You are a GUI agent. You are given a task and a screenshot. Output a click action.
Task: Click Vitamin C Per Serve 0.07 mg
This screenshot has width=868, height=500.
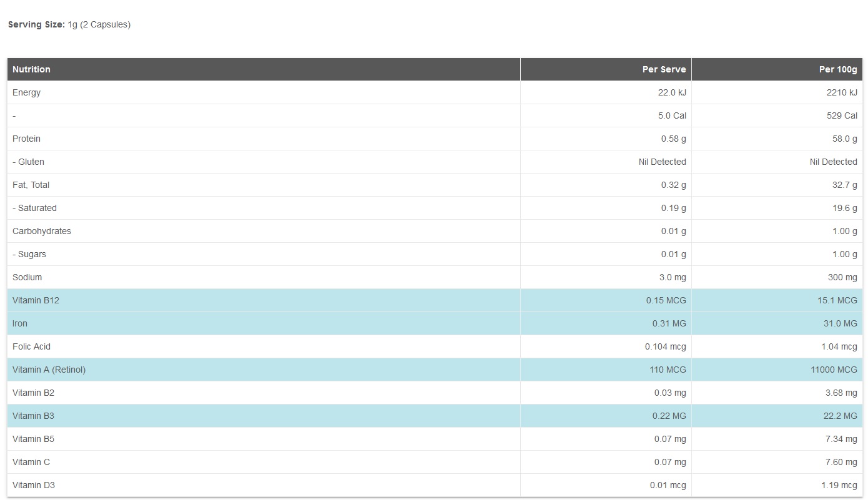(x=670, y=462)
